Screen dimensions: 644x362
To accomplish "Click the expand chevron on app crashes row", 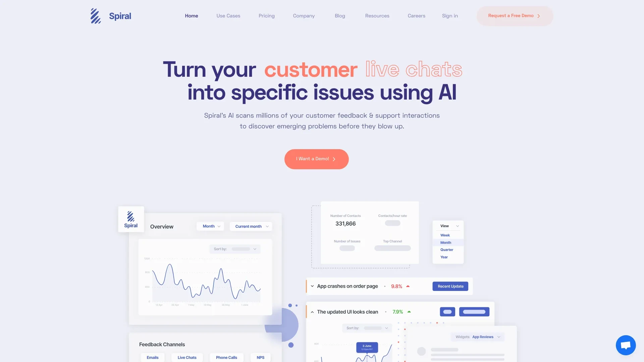I will [x=313, y=286].
